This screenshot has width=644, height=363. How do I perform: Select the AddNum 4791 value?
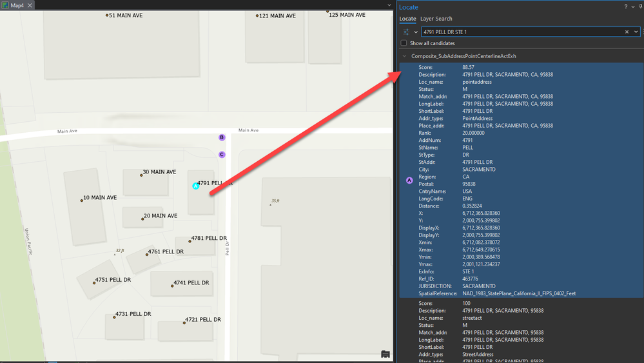[x=467, y=141]
